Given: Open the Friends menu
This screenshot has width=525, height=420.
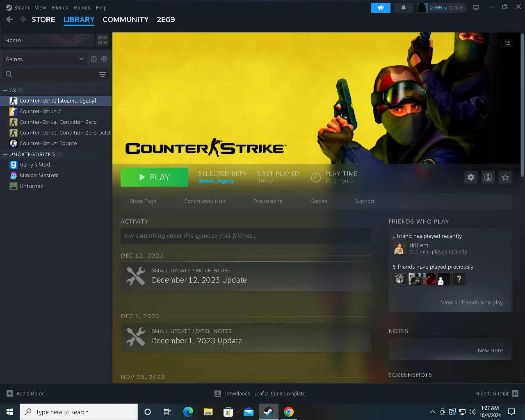Looking at the screenshot, I should point(59,7).
